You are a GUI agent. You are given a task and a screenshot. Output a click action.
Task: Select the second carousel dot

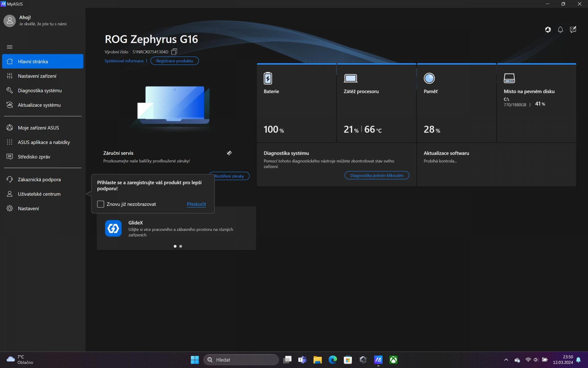click(181, 246)
